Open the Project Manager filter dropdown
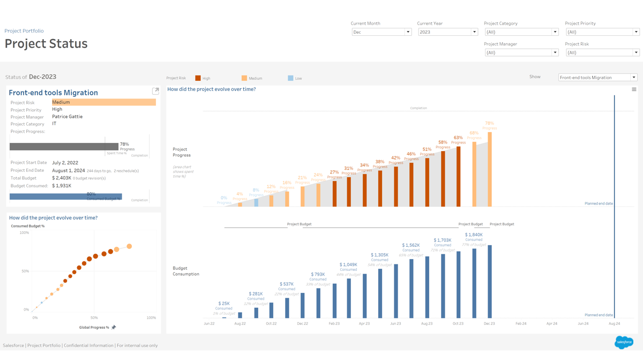Screen dimensions: 643x364 click(x=521, y=52)
